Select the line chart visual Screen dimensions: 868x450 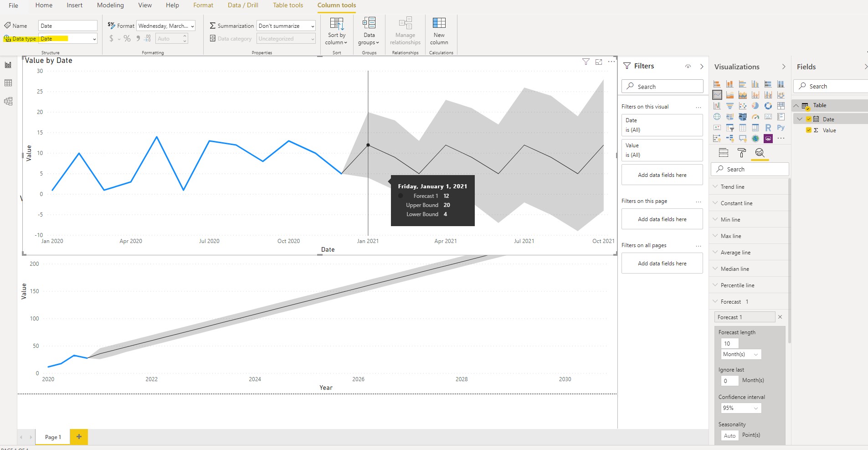coord(717,95)
